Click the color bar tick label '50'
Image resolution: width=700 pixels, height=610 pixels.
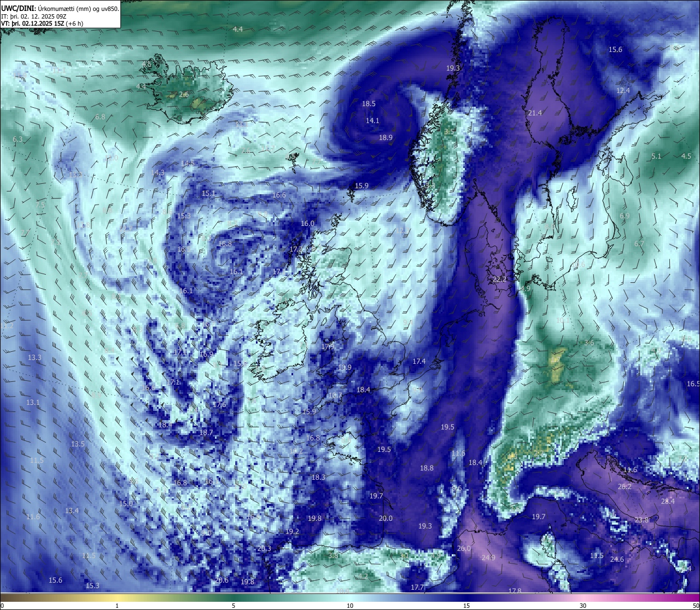(696, 605)
